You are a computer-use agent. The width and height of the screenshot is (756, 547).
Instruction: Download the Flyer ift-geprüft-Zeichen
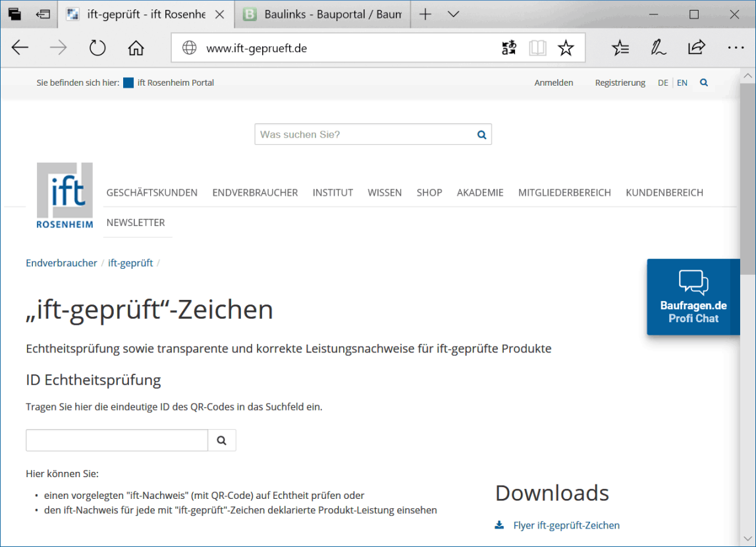click(x=566, y=525)
